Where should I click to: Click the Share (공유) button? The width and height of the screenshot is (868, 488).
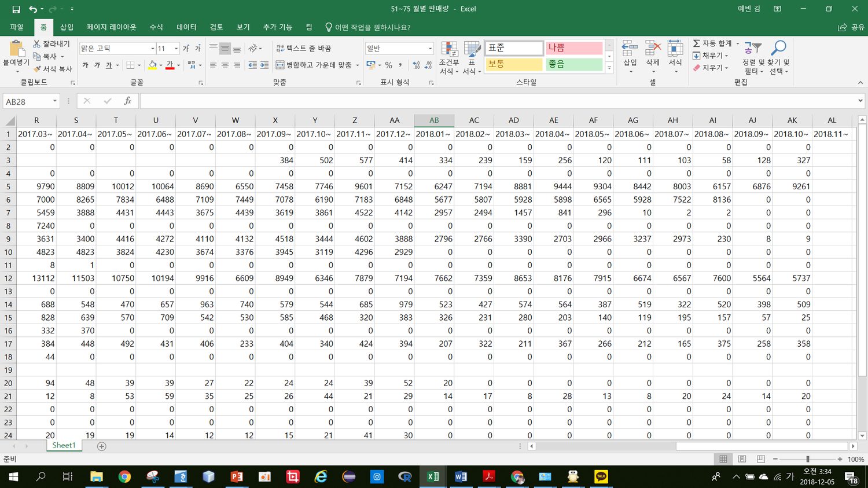click(x=851, y=27)
